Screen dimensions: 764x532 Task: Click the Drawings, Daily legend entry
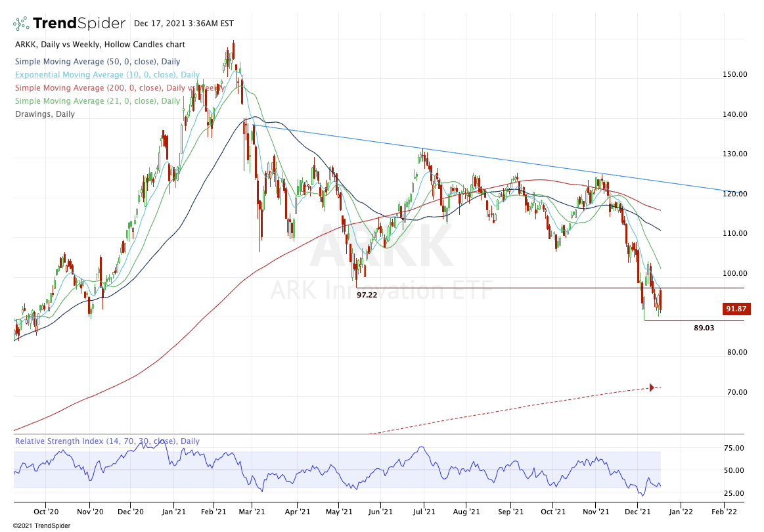(45, 114)
